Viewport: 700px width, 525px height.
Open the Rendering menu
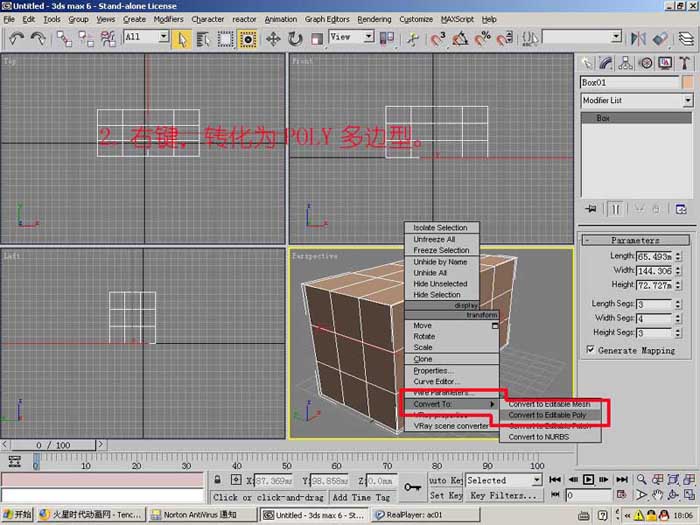374,19
